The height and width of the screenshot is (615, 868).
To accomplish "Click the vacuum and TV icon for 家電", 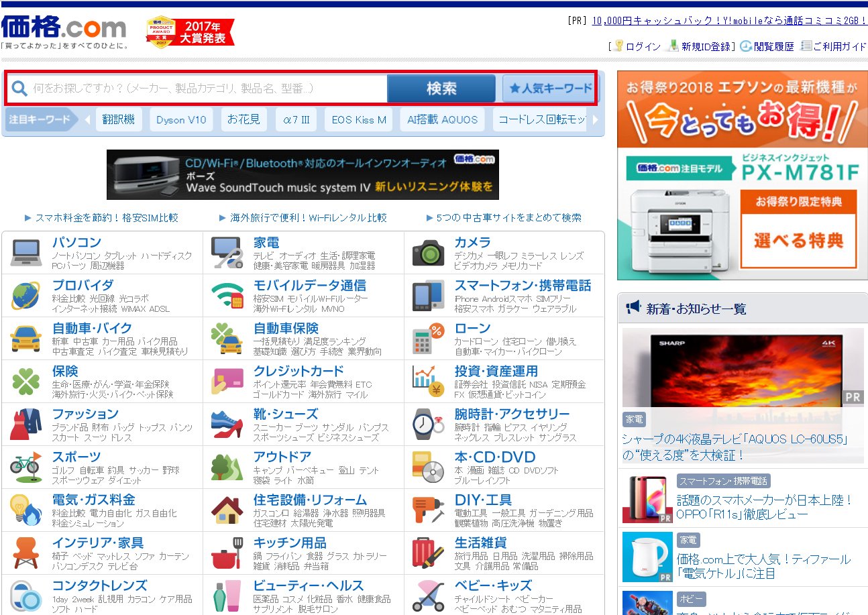I will point(227,253).
